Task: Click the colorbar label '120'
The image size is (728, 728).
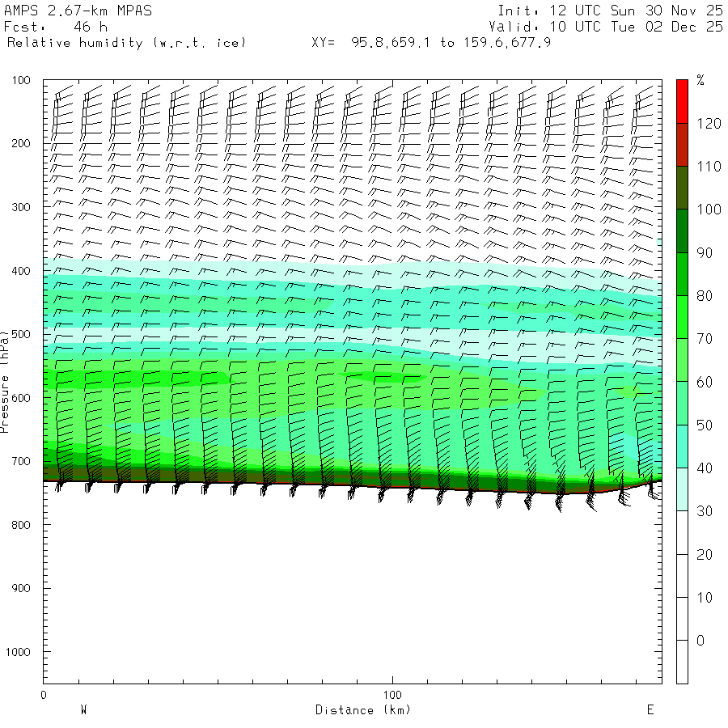Action: (709, 124)
